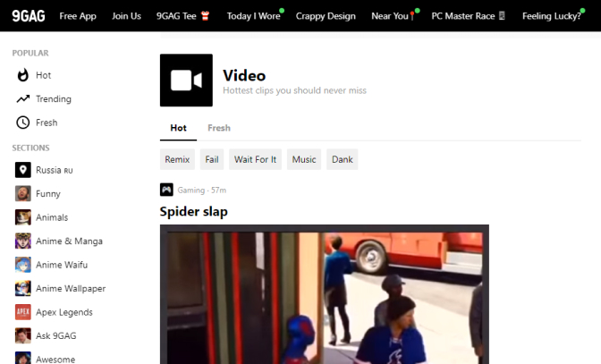Click the Animals section thumbnail icon
601x364 pixels.
tap(23, 217)
